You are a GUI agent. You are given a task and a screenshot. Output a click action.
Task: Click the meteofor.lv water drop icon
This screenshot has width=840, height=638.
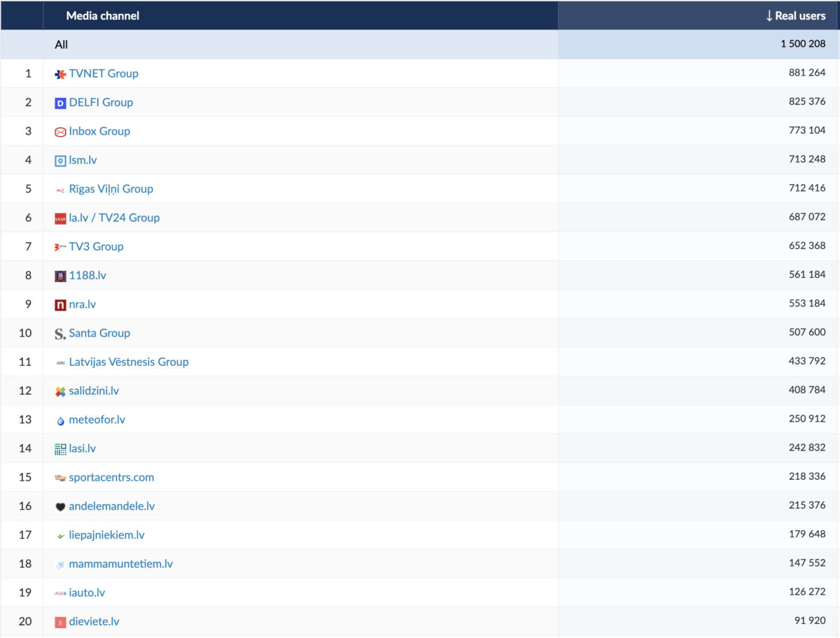coord(60,420)
